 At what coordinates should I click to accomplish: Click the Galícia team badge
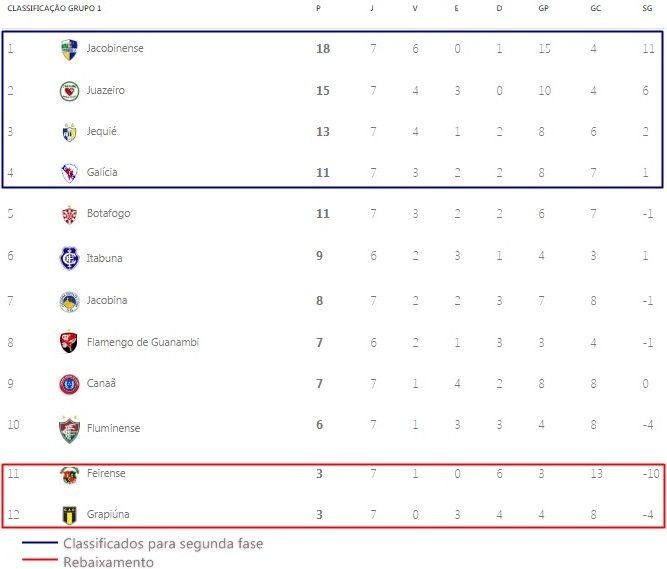pos(69,173)
